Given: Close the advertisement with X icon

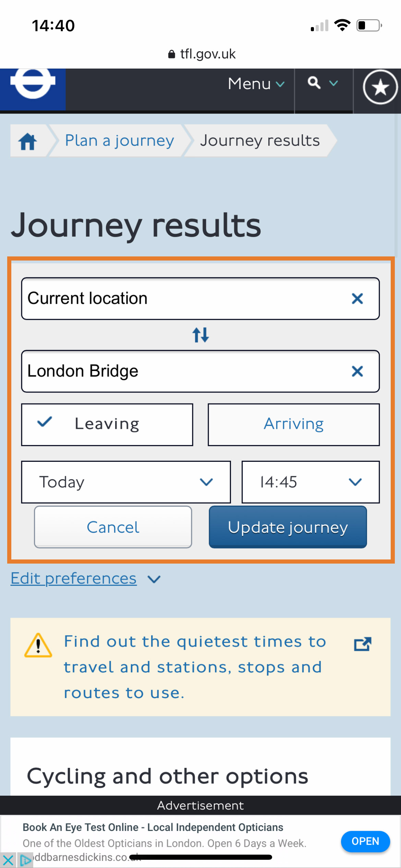Looking at the screenshot, I should point(8,860).
